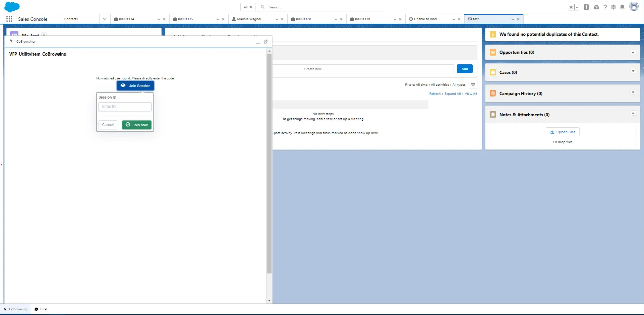644x315 pixels.
Task: Open the 00001135 tab actions chevron
Action: tap(218, 19)
